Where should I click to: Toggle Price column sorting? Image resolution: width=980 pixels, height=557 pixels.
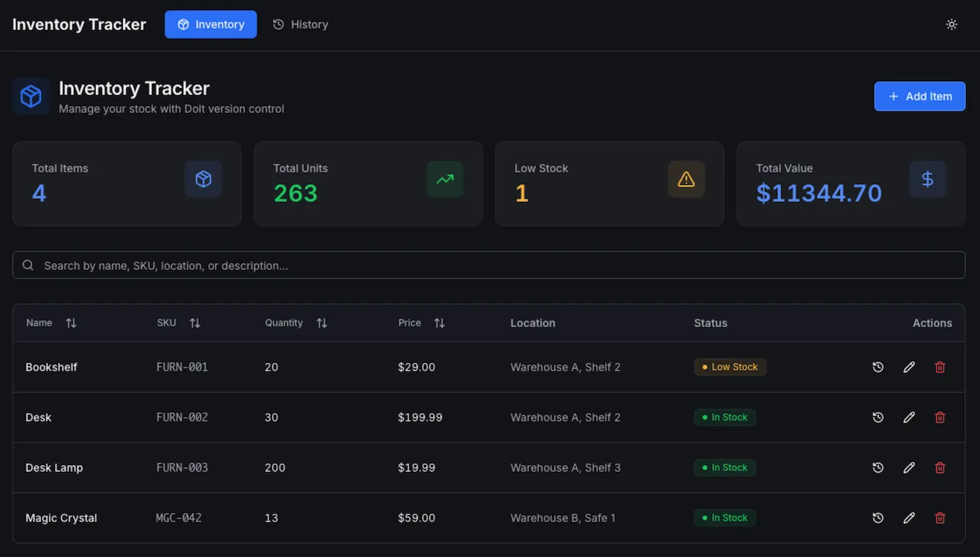pyautogui.click(x=439, y=323)
